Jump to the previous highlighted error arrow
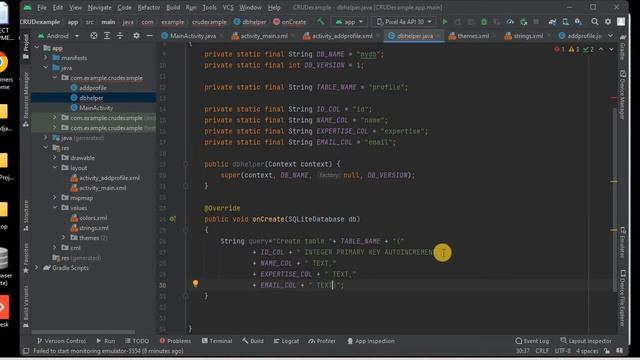The image size is (640, 360). point(601,49)
